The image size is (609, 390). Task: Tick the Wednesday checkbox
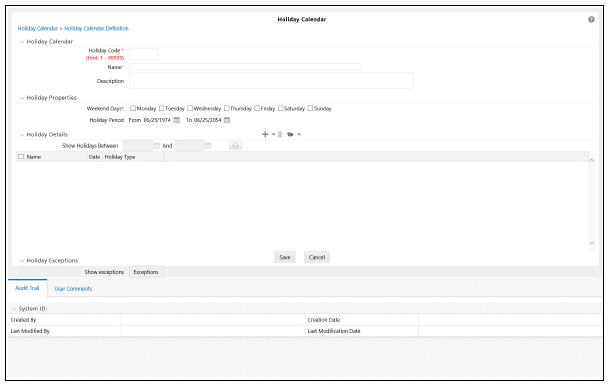190,108
